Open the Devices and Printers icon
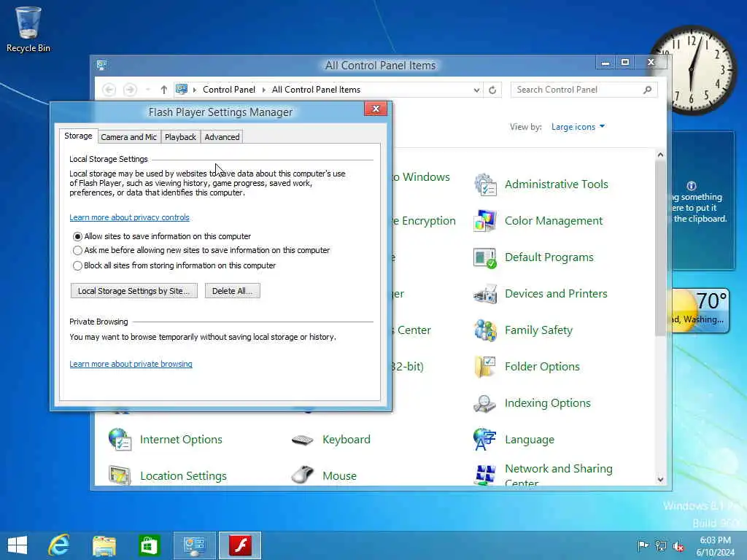The width and height of the screenshot is (747, 560). [x=485, y=294]
